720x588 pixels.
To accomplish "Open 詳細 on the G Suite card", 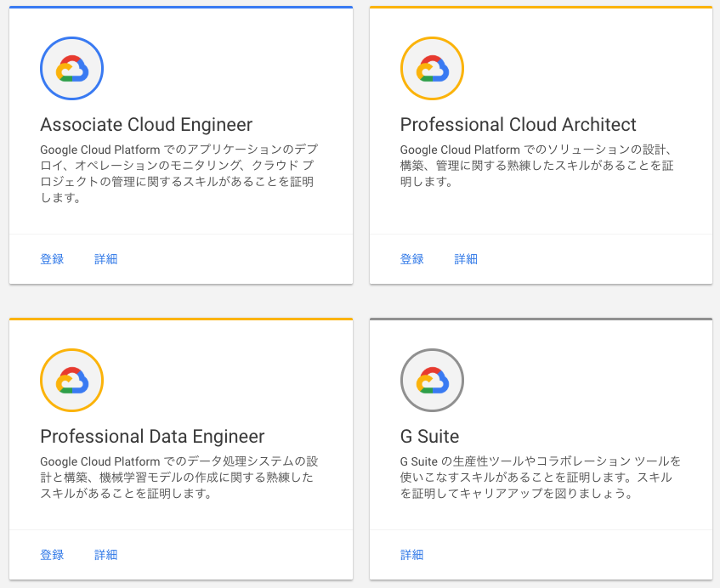I will point(412,554).
